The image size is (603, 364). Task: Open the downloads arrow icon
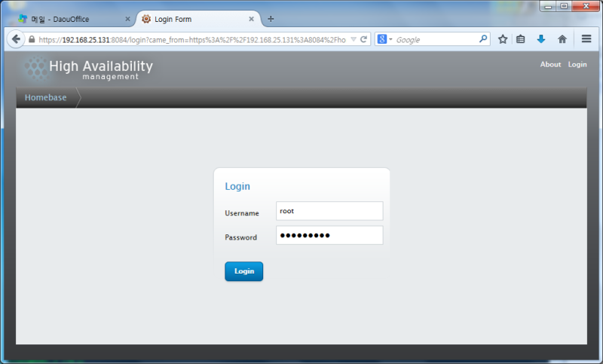pos(541,39)
